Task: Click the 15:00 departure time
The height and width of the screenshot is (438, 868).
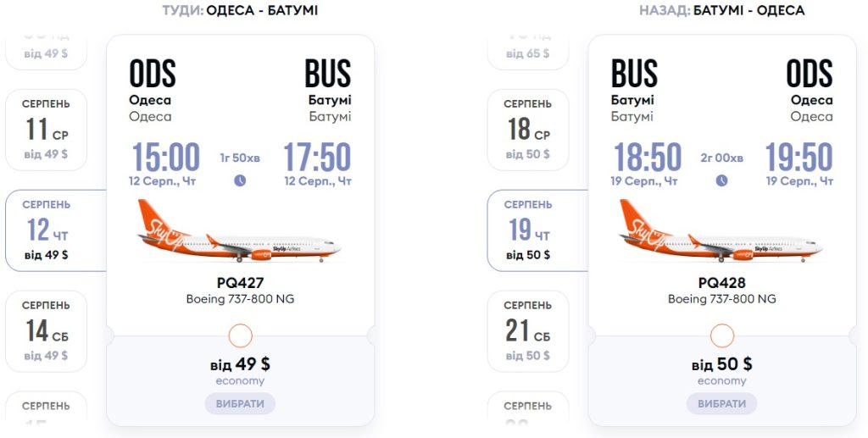Action: pyautogui.click(x=165, y=158)
